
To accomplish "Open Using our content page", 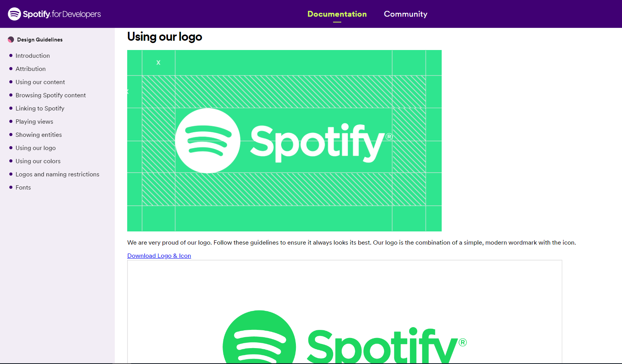I will coord(40,82).
